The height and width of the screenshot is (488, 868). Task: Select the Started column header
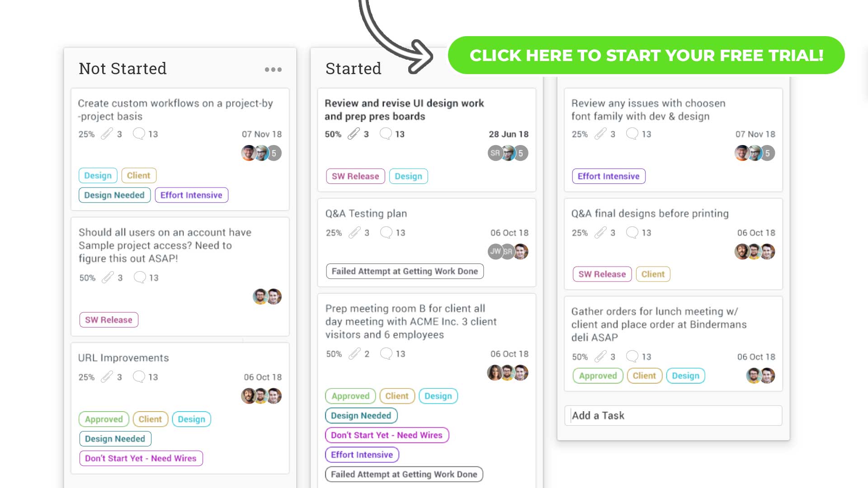353,68
